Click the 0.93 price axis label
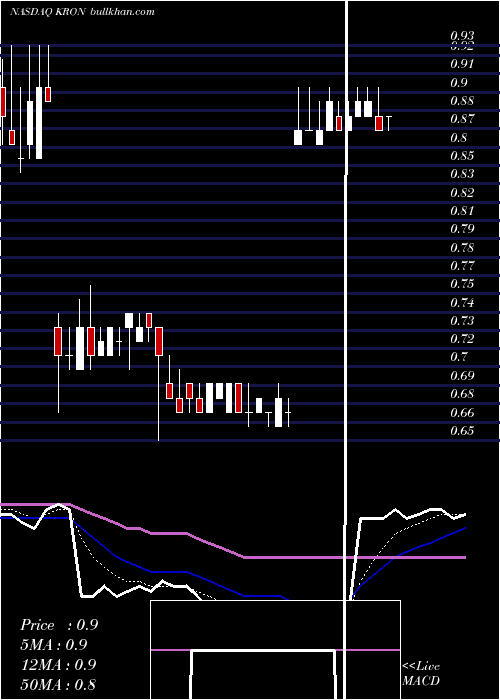Image resolution: width=500 pixels, height=700 pixels. [462, 36]
